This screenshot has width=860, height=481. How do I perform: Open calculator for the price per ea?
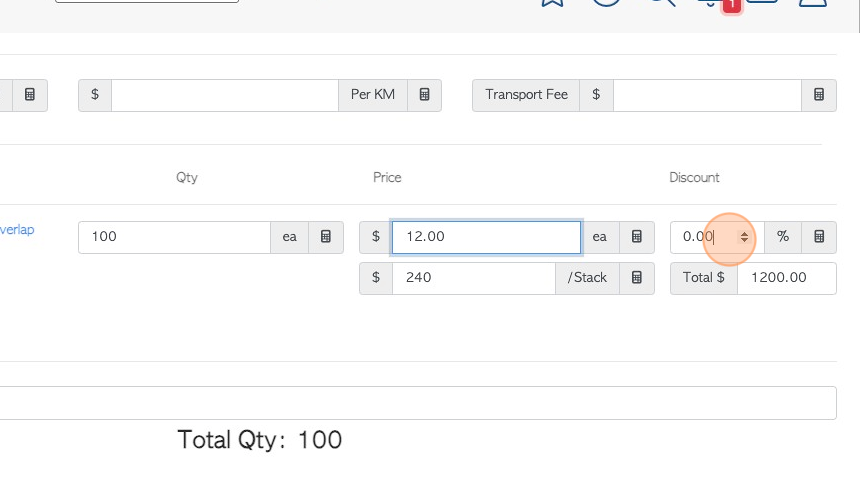tap(636, 237)
